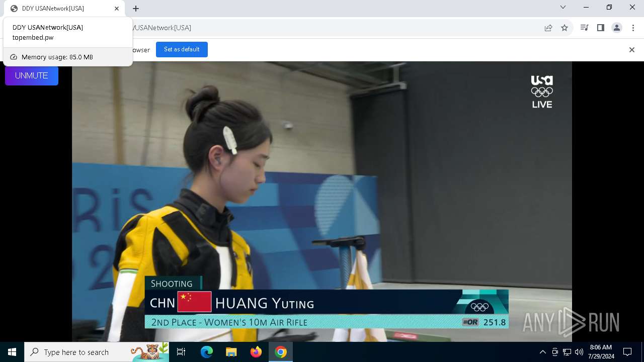Image resolution: width=644 pixels, height=362 pixels.
Task: Close the DDY USANetwork tab
Action: 117,9
